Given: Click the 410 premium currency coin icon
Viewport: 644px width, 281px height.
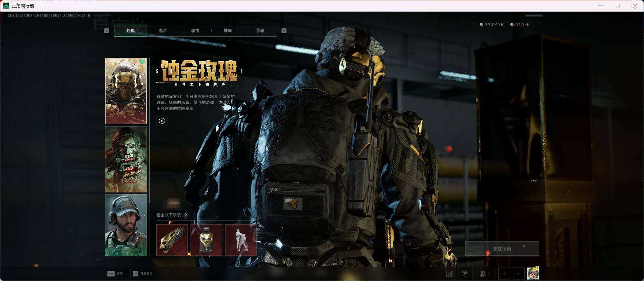Looking at the screenshot, I should (x=512, y=25).
